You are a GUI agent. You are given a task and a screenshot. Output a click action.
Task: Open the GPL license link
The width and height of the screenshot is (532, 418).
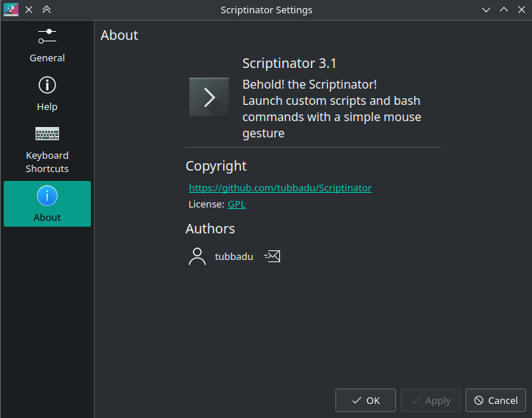pos(236,204)
